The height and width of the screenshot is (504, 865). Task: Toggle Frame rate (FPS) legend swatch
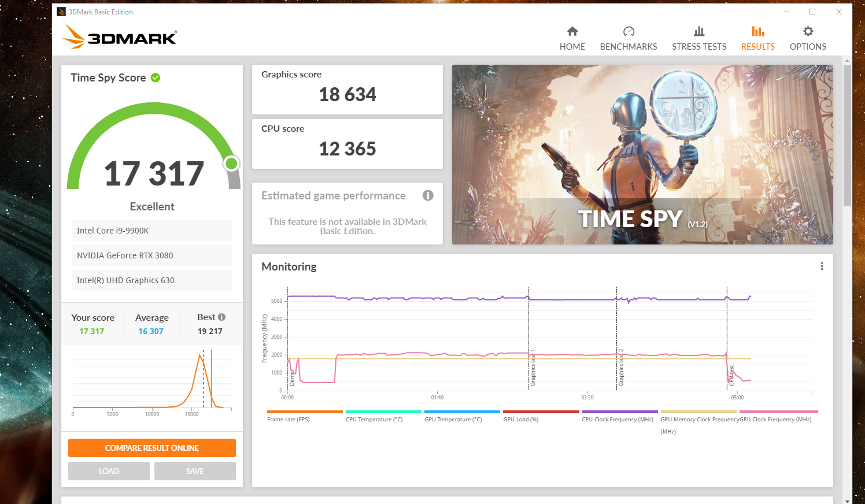pos(305,412)
